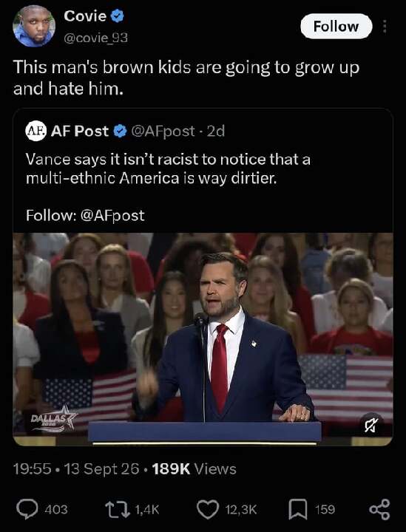Click the Dallas watermark logo on video
This screenshot has width=406, height=532.
pos(54,418)
